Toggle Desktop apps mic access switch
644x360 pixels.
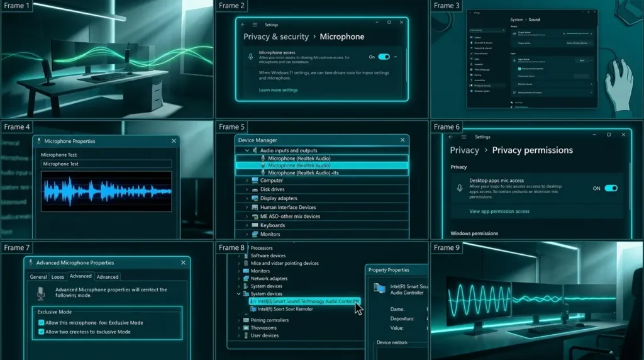611,188
